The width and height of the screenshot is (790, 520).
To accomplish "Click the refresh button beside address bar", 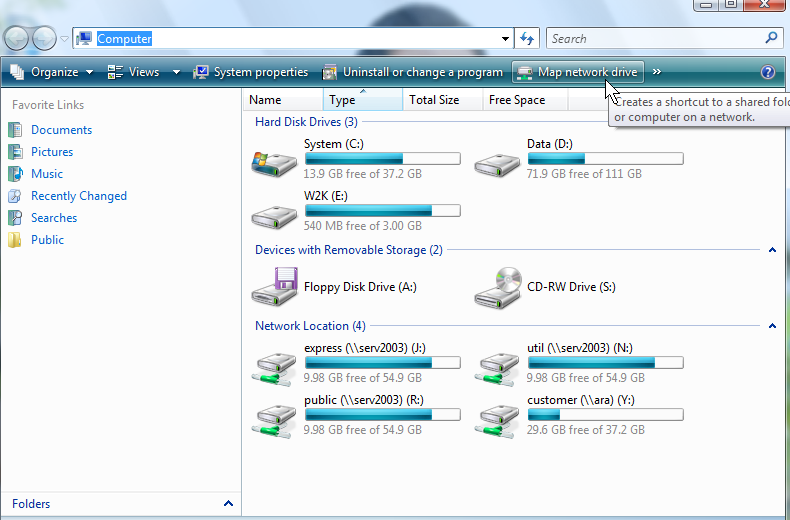I will pyautogui.click(x=528, y=39).
